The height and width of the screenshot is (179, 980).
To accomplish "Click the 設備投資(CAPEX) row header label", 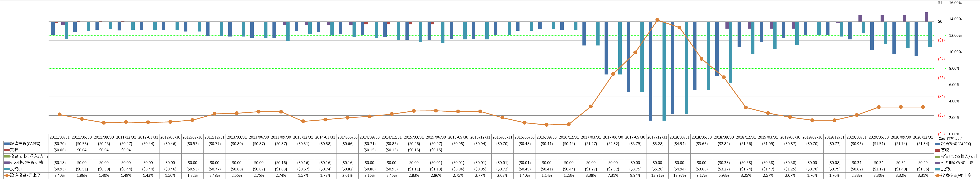I will 25,144.
